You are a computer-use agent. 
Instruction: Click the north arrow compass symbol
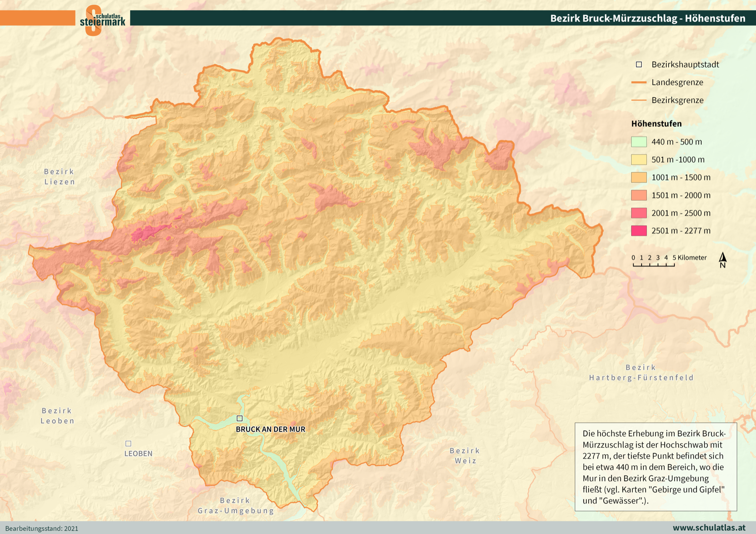pyautogui.click(x=722, y=260)
